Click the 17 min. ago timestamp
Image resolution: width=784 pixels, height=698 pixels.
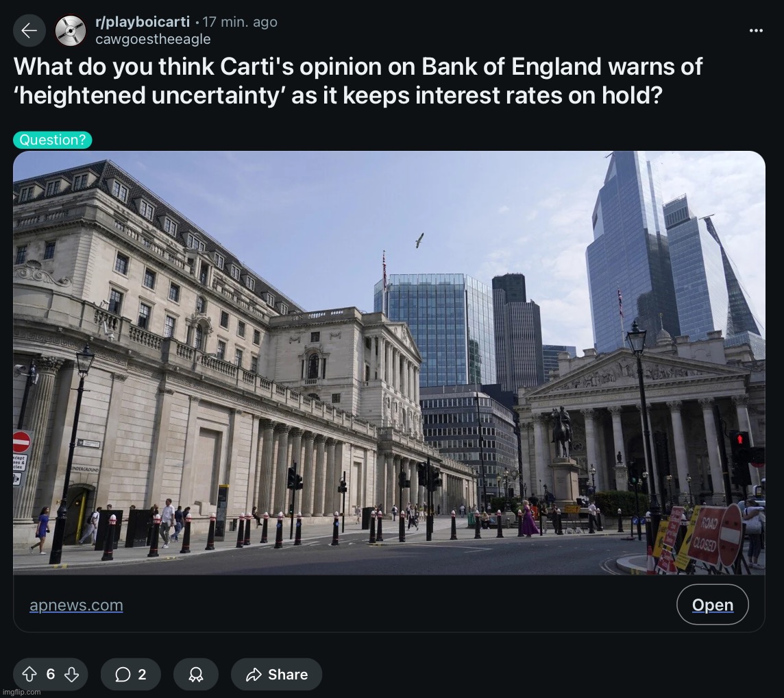(x=240, y=22)
